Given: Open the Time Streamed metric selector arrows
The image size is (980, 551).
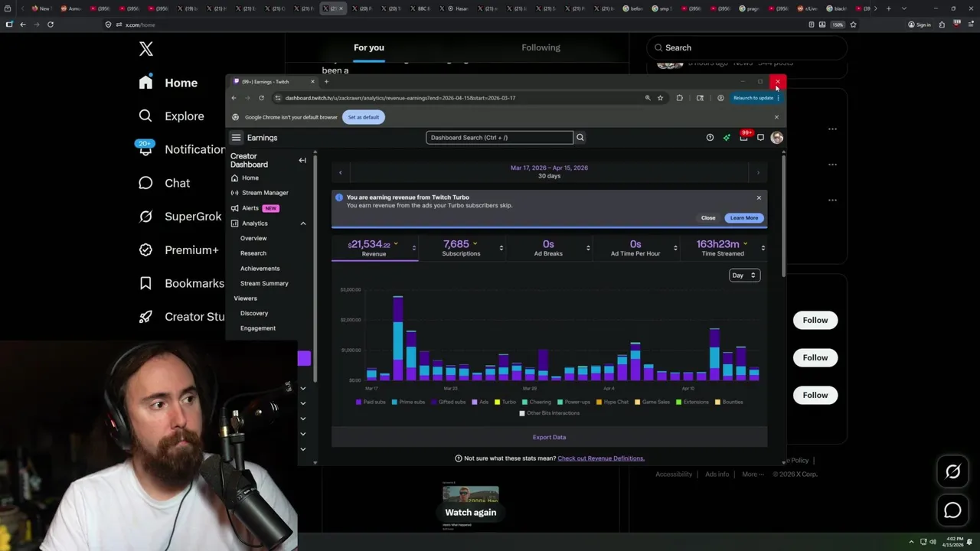Looking at the screenshot, I should pyautogui.click(x=763, y=248).
